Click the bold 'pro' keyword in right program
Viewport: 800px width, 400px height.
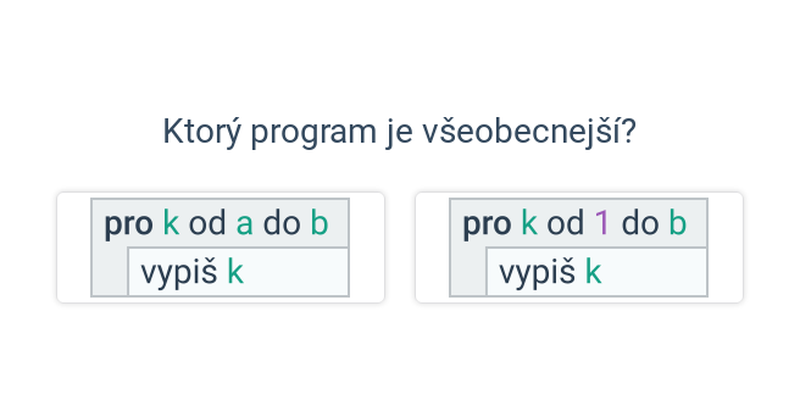487,225
